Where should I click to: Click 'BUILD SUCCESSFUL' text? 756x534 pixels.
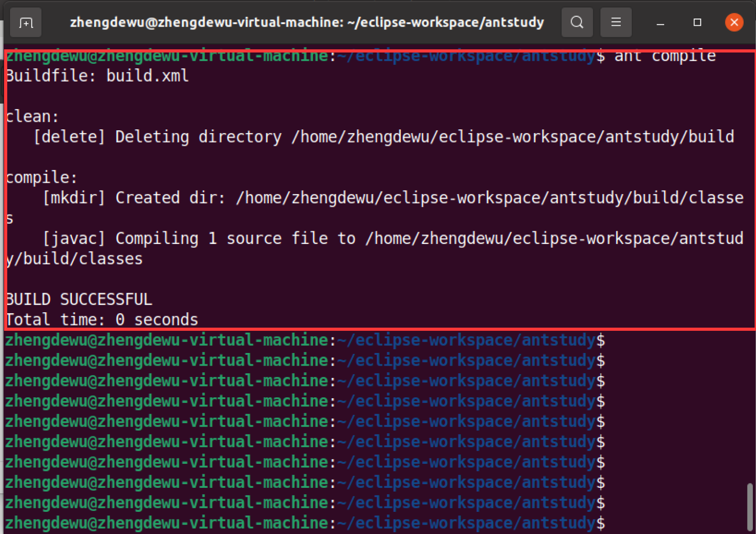(x=79, y=299)
